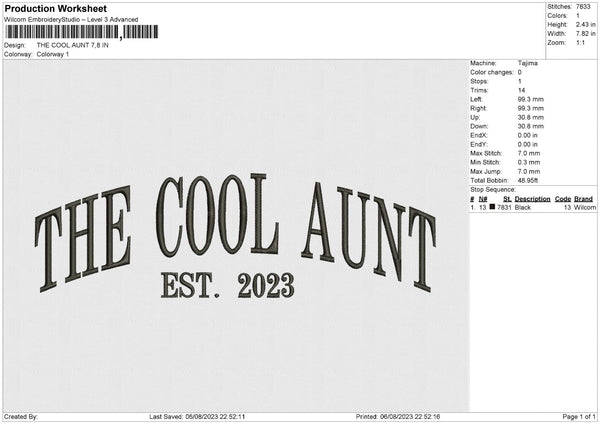Click the Max Stitch value 7.0 mm
Image resolution: width=600 pixels, height=424 pixels.
(x=529, y=153)
